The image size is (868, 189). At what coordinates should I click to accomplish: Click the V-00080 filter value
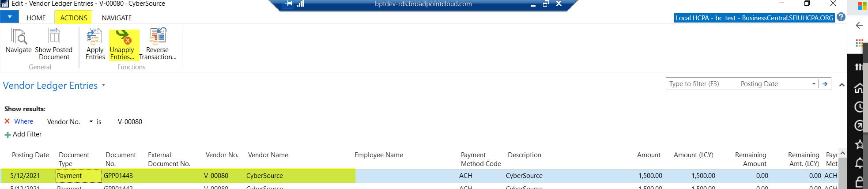point(130,122)
